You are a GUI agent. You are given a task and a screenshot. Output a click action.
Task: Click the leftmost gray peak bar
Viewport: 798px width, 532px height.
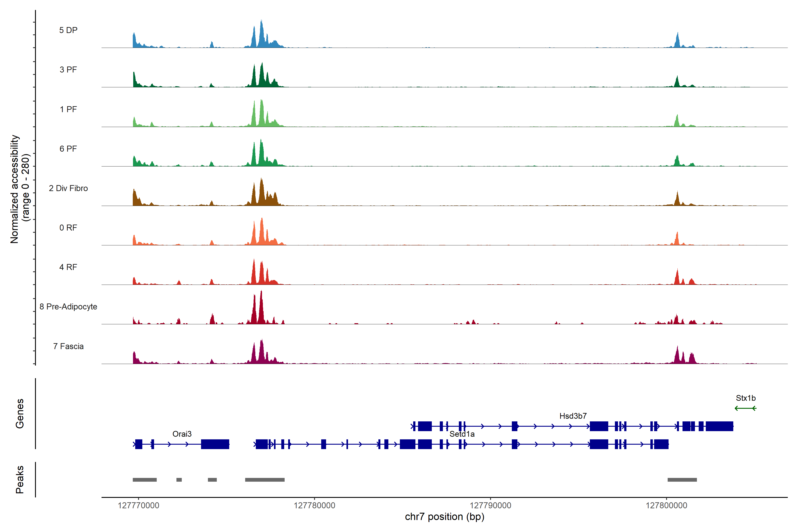[145, 479]
